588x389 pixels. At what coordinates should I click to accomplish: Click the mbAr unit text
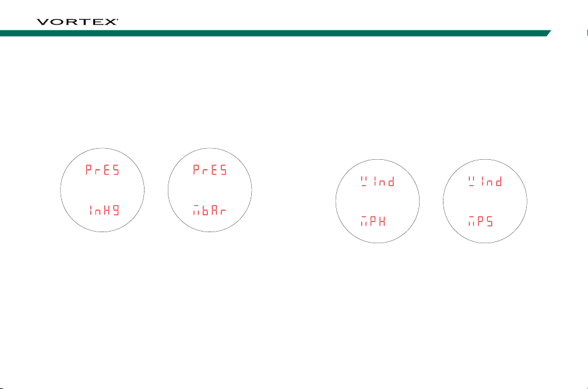210,210
